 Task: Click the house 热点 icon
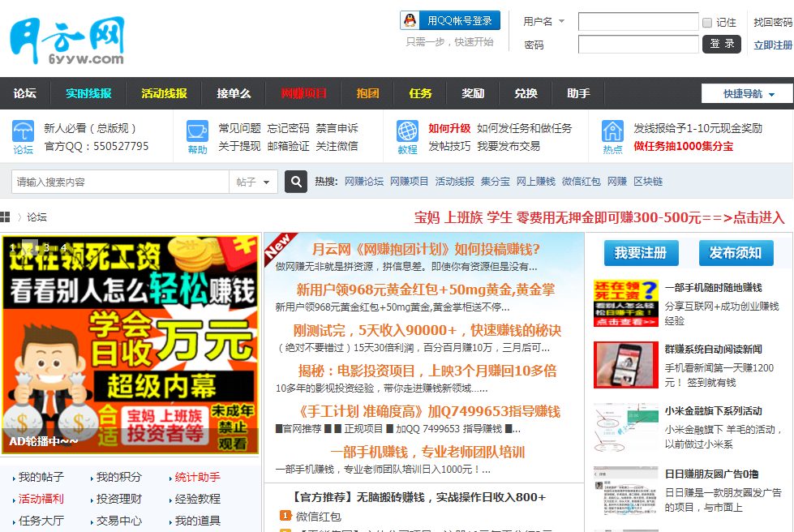(612, 131)
